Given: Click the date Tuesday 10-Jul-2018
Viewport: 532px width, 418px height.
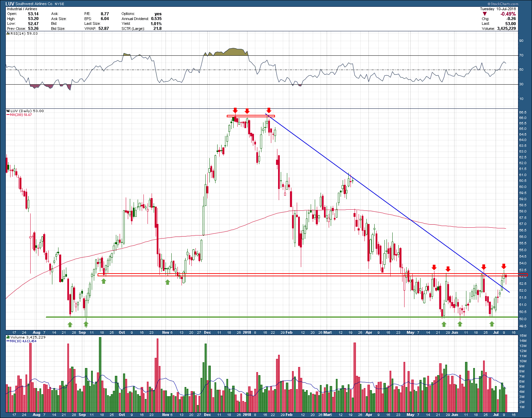Looking at the screenshot, I should coord(498,9).
